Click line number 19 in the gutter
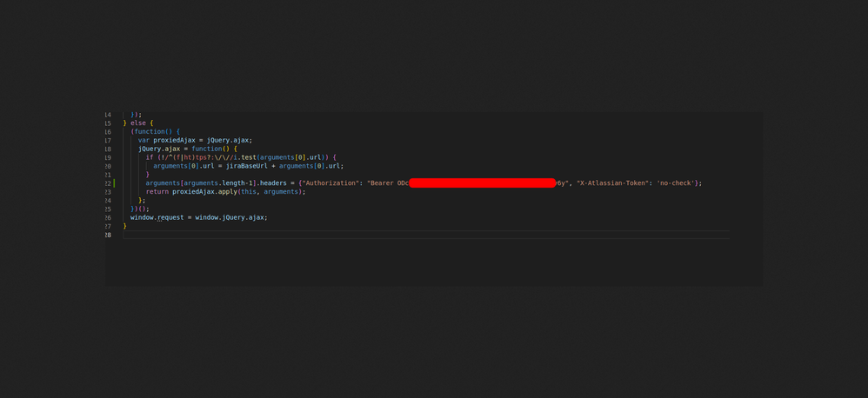Viewport: 868px width, 398px height. [108, 157]
